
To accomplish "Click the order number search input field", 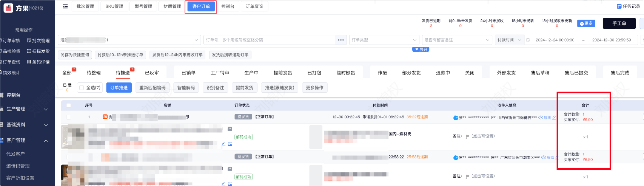I will [269, 40].
